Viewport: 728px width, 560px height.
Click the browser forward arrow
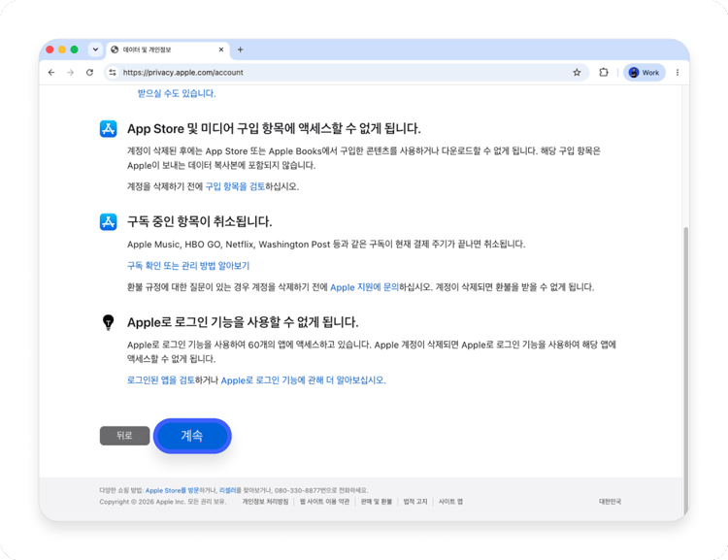tap(70, 73)
